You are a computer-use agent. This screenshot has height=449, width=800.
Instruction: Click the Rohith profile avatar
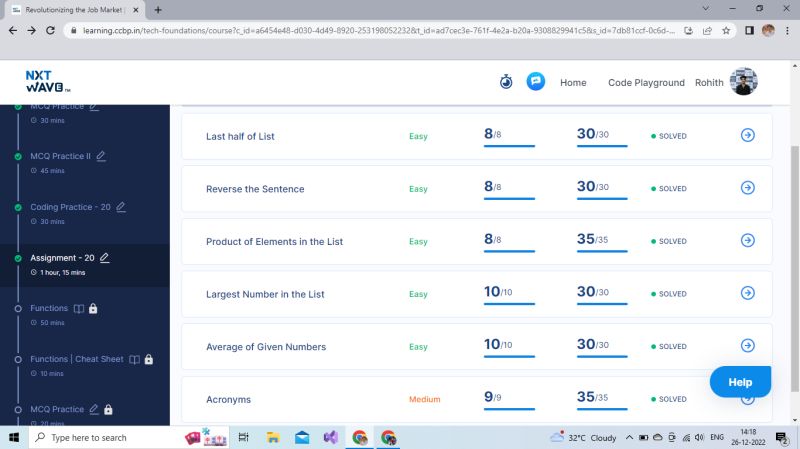coord(744,82)
